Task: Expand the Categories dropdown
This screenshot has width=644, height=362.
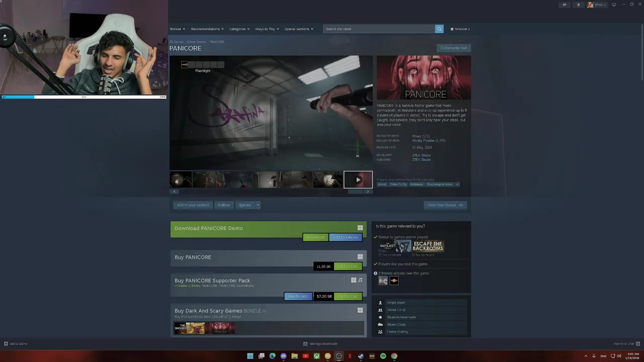Action: pyautogui.click(x=239, y=29)
